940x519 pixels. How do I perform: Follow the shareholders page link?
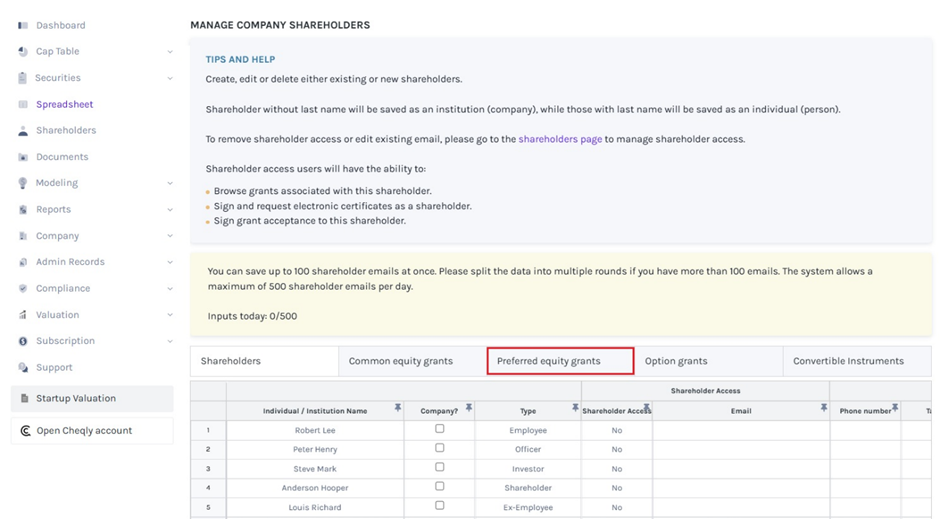pos(560,139)
